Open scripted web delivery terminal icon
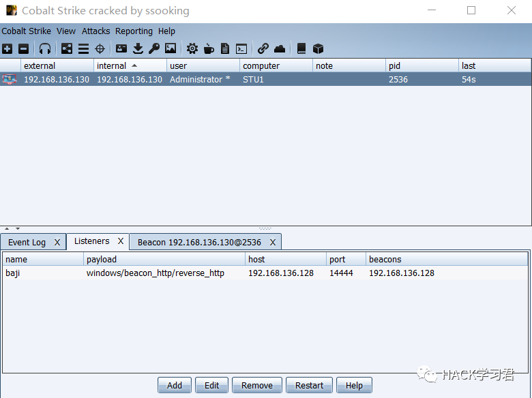This screenshot has width=532, height=398. 241,49
